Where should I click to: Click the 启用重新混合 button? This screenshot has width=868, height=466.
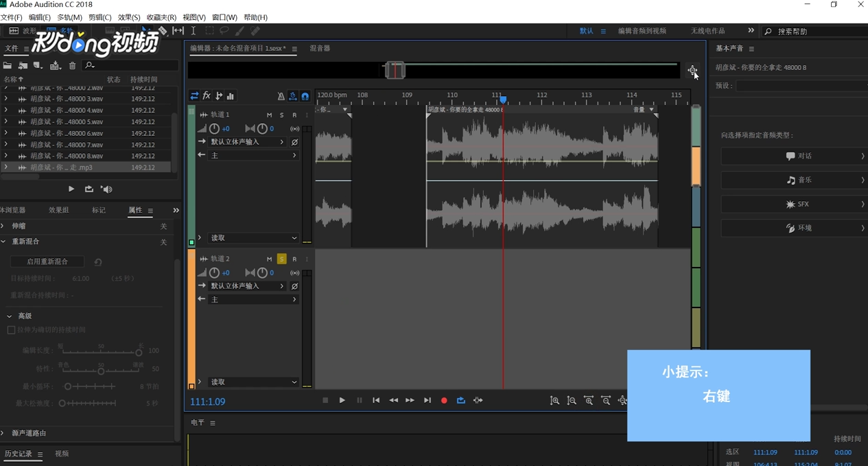tap(47, 261)
